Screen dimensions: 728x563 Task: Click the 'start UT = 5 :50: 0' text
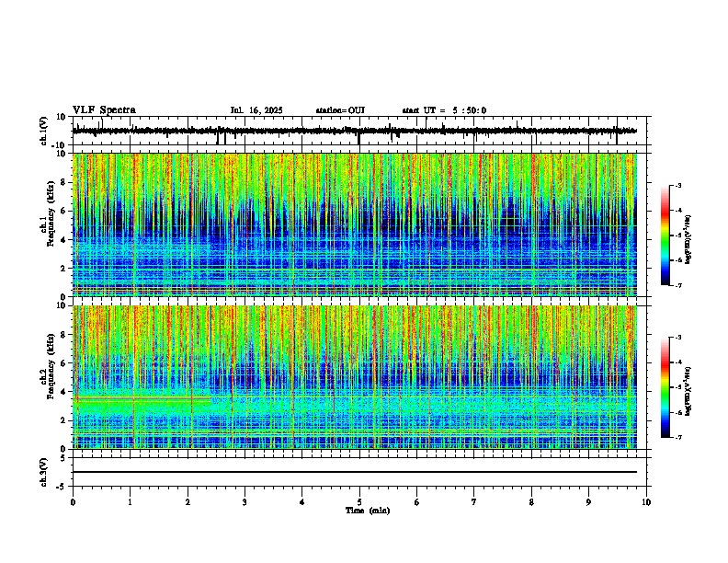click(444, 110)
